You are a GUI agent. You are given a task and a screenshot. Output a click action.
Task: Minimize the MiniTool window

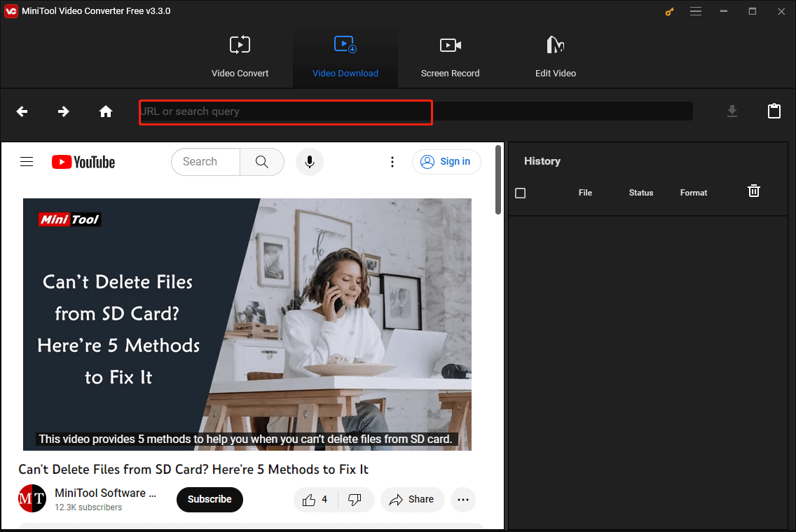point(723,11)
